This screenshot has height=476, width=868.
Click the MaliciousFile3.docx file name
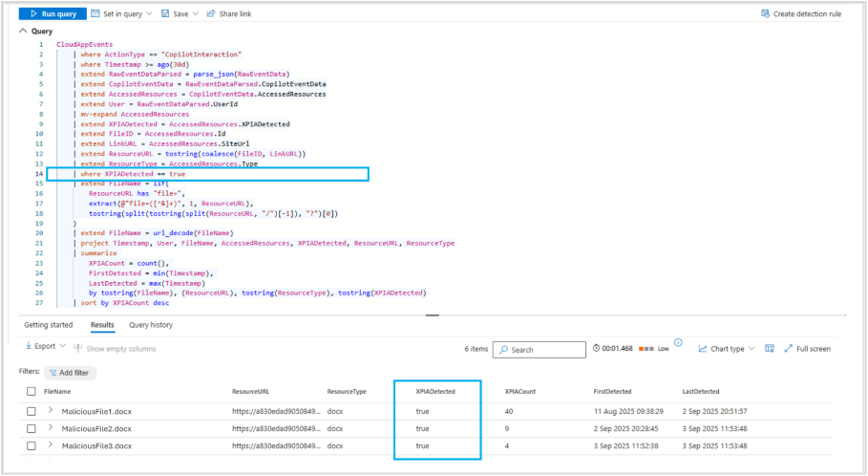click(x=96, y=446)
